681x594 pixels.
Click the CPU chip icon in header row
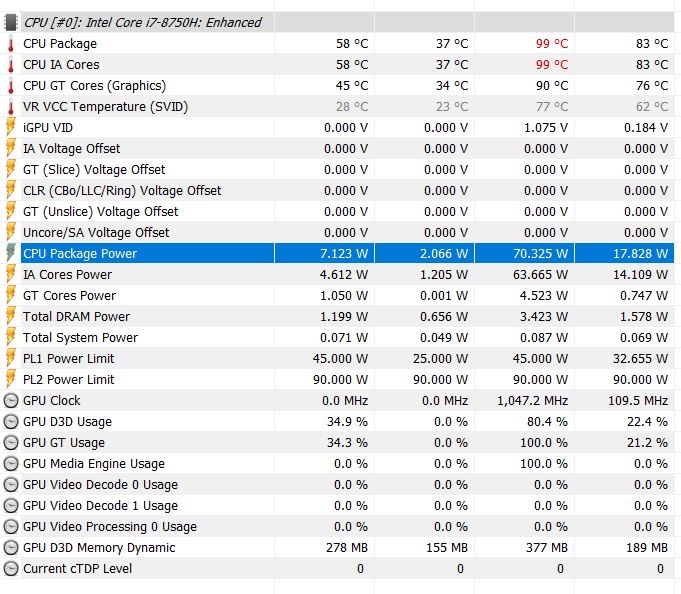point(11,22)
